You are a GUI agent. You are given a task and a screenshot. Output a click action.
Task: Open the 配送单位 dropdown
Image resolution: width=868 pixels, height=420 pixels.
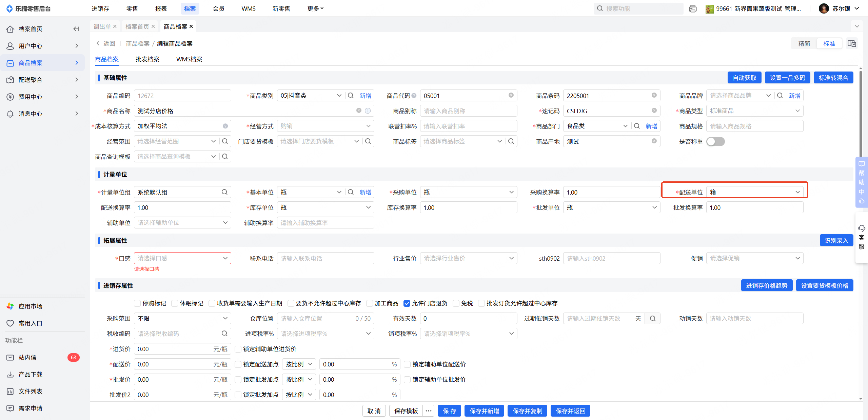pyautogui.click(x=755, y=192)
